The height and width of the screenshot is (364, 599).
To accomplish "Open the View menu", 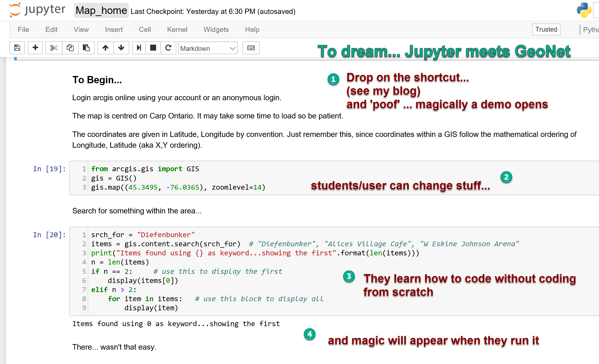I will 81,30.
